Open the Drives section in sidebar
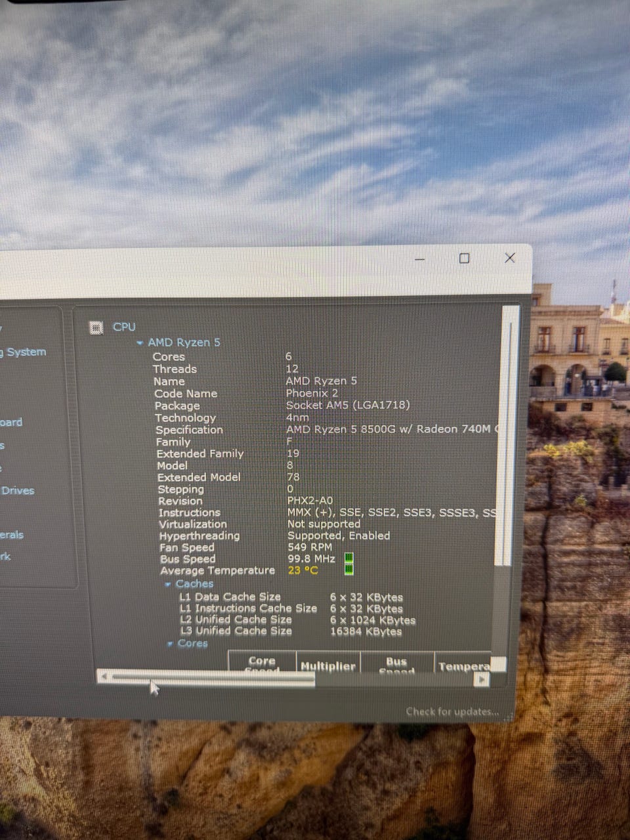 17,490
